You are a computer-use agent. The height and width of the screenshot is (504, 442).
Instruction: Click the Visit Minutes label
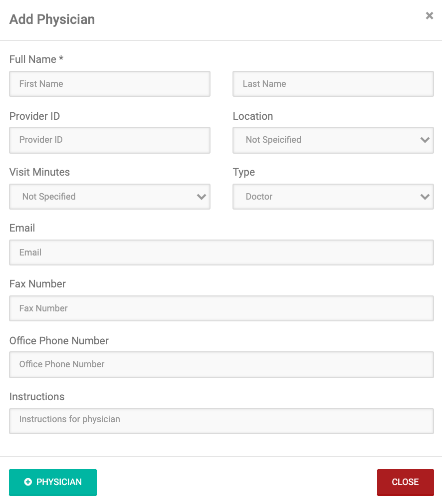tap(39, 172)
